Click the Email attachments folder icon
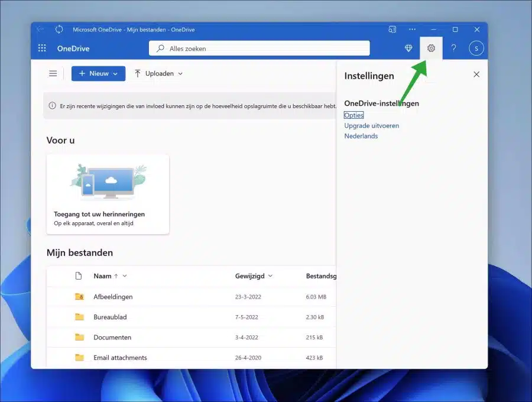 tap(79, 357)
